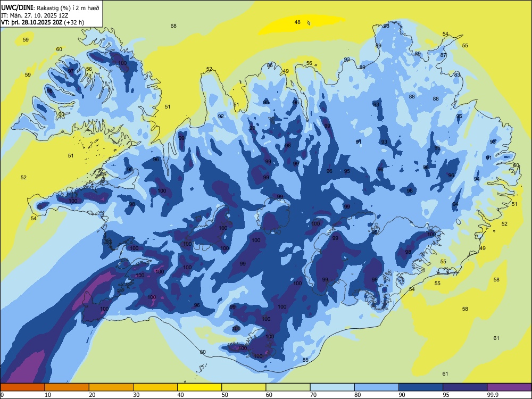
Task: Click the humidity value '86' on the map
Action: pyautogui.click(x=270, y=65)
